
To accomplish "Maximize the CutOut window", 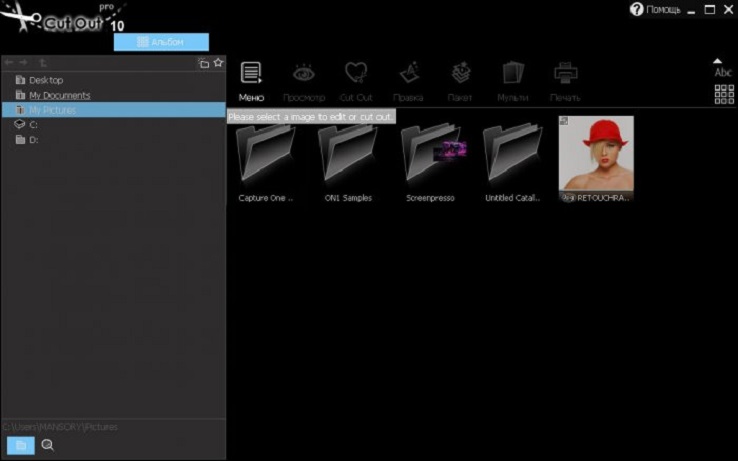I will pos(710,9).
